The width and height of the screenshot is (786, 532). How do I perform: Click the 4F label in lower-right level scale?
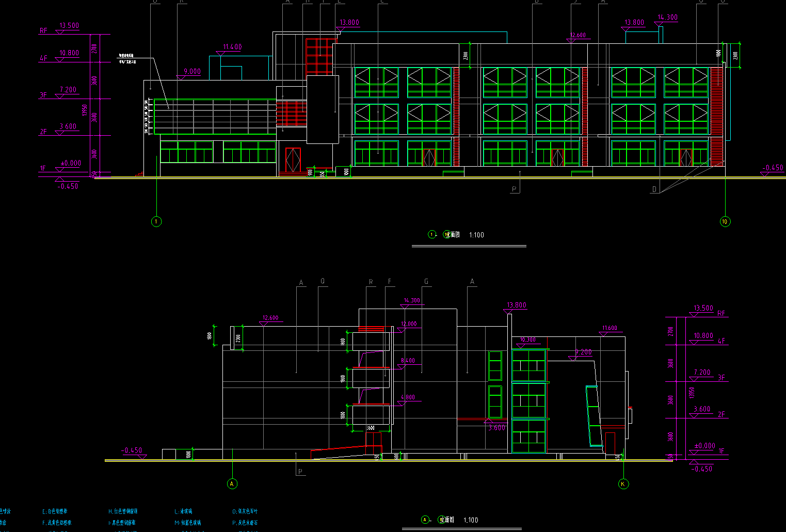[721, 341]
